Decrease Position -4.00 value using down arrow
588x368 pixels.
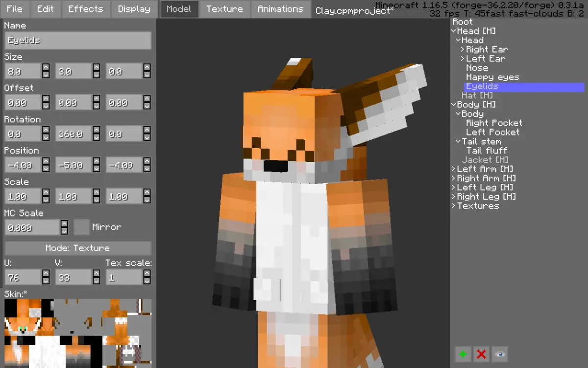pyautogui.click(x=46, y=169)
